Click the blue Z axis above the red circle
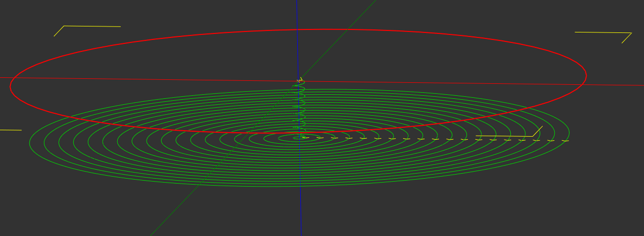 point(297,15)
